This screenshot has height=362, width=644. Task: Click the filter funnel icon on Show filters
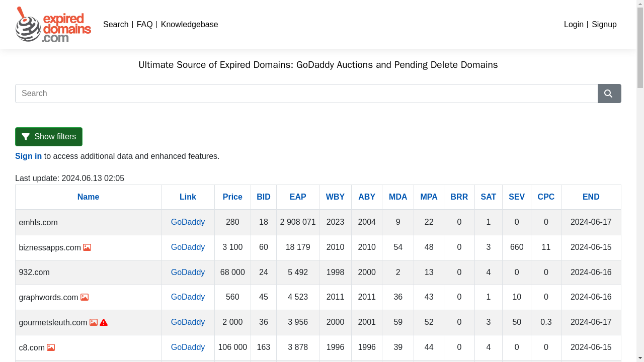tap(26, 136)
